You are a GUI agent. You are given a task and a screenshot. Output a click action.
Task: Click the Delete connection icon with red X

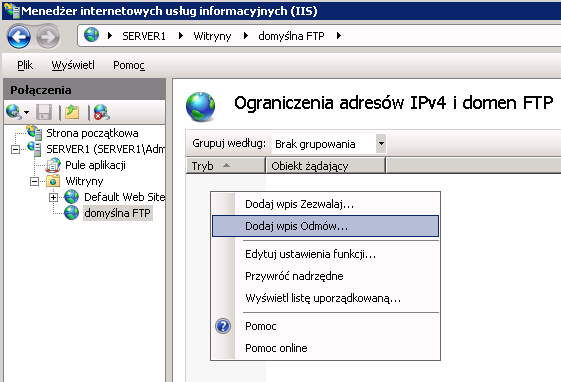[x=101, y=112]
